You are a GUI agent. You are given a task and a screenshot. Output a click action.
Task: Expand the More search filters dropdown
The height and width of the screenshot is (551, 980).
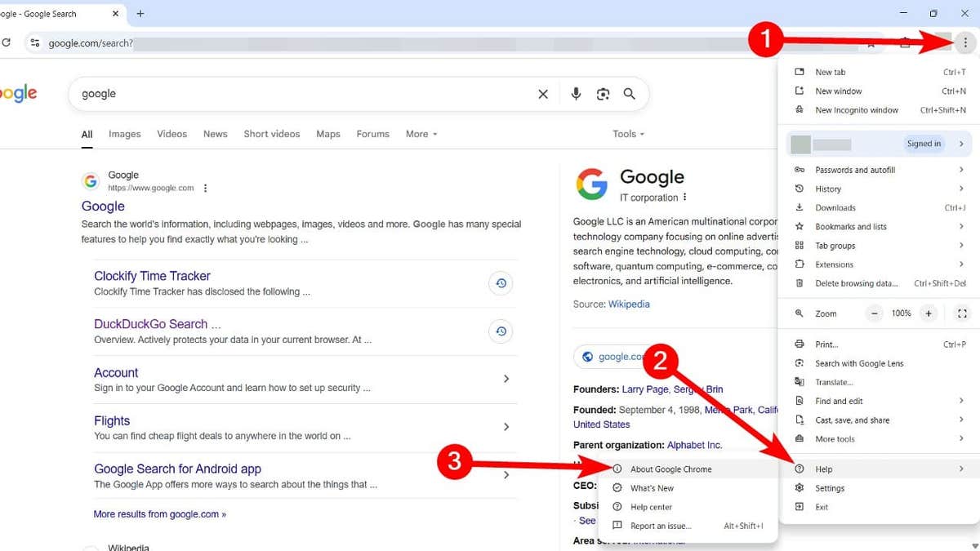point(421,134)
